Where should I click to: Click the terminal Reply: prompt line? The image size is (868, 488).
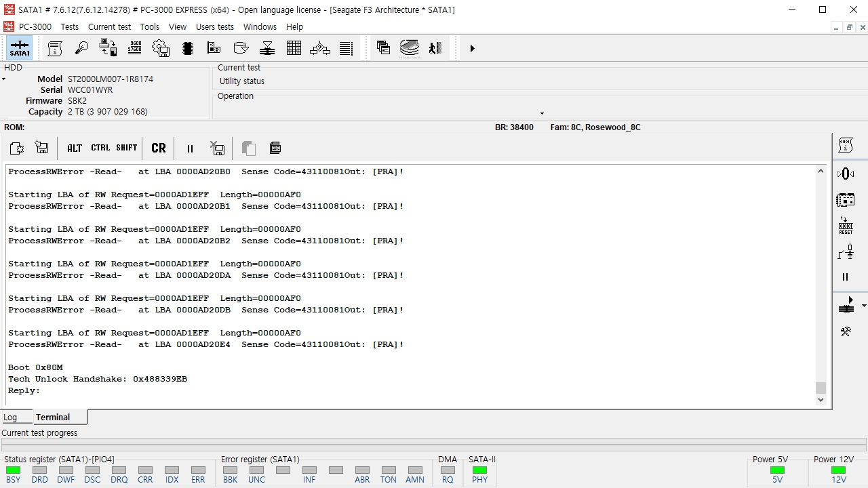coord(24,390)
